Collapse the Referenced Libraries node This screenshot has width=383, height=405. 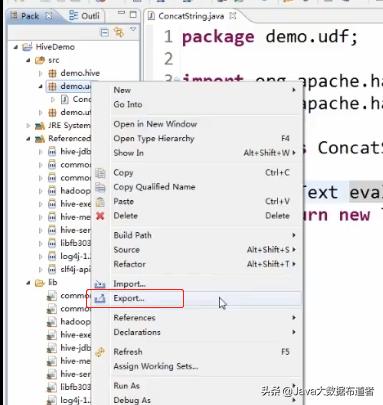pos(28,139)
